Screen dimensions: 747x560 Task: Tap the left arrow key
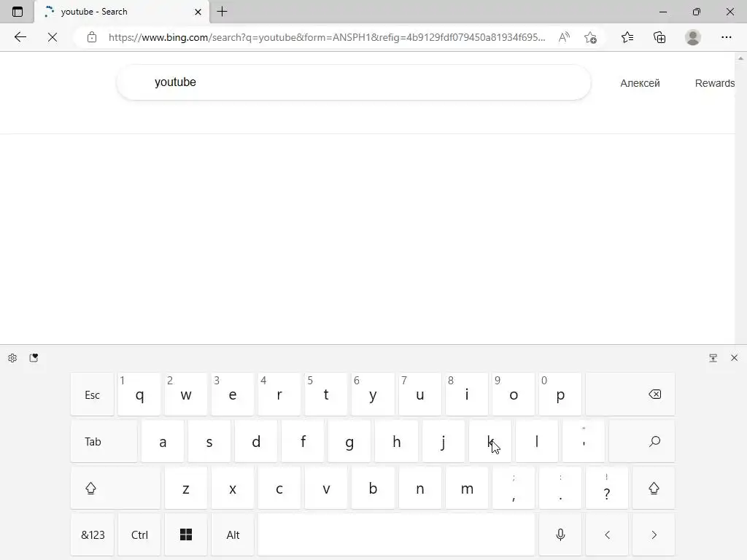[x=607, y=534]
